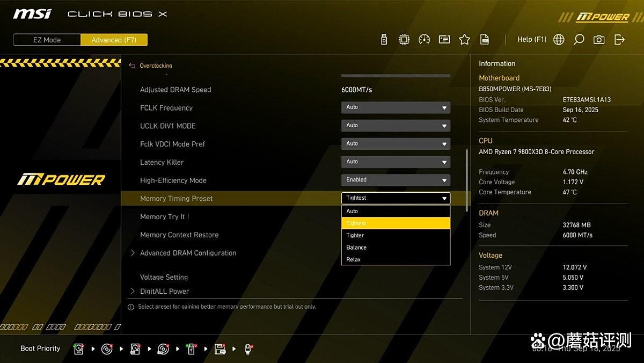Choose Auto in the open preset list
The width and height of the screenshot is (644, 363).
[396, 211]
